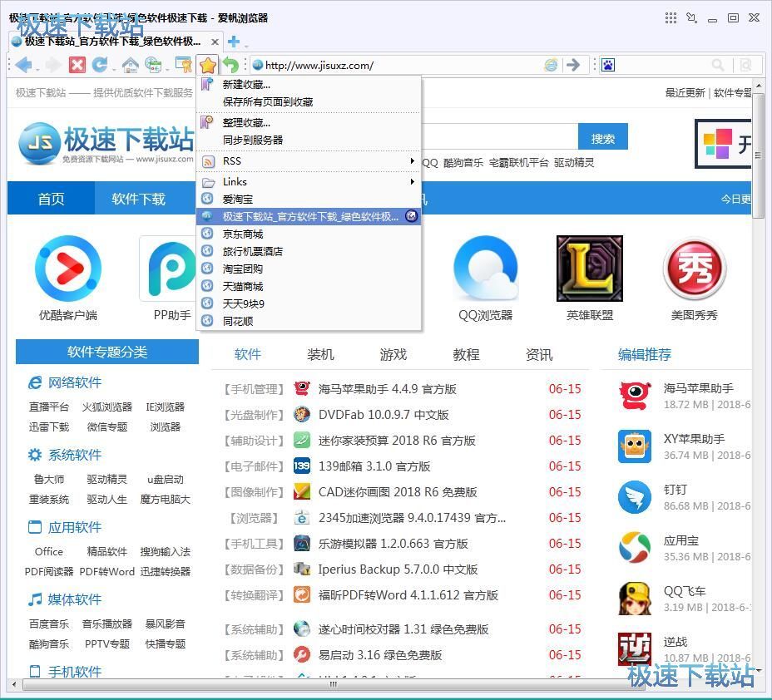Go back using the blue Back arrow
The width and height of the screenshot is (772, 700).
point(22,65)
